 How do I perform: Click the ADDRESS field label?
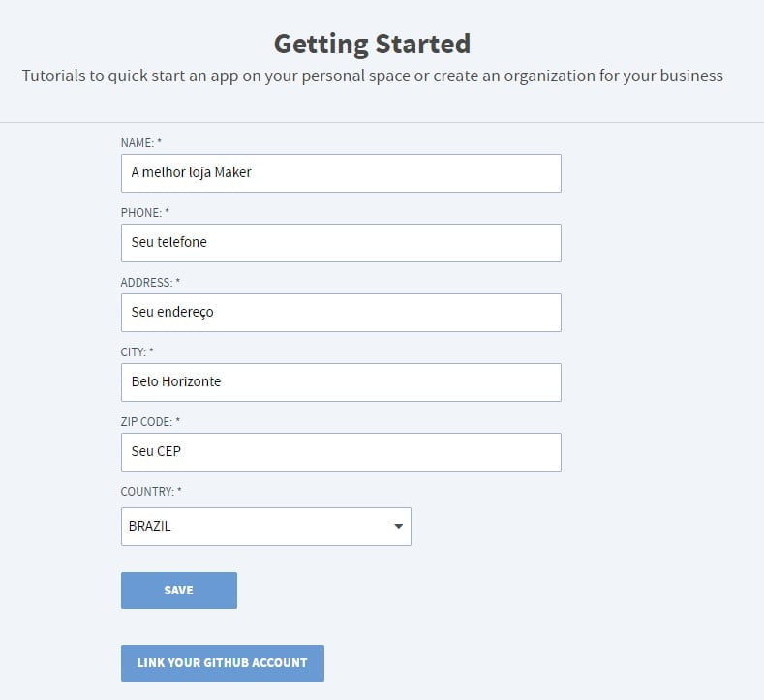pyautogui.click(x=150, y=282)
